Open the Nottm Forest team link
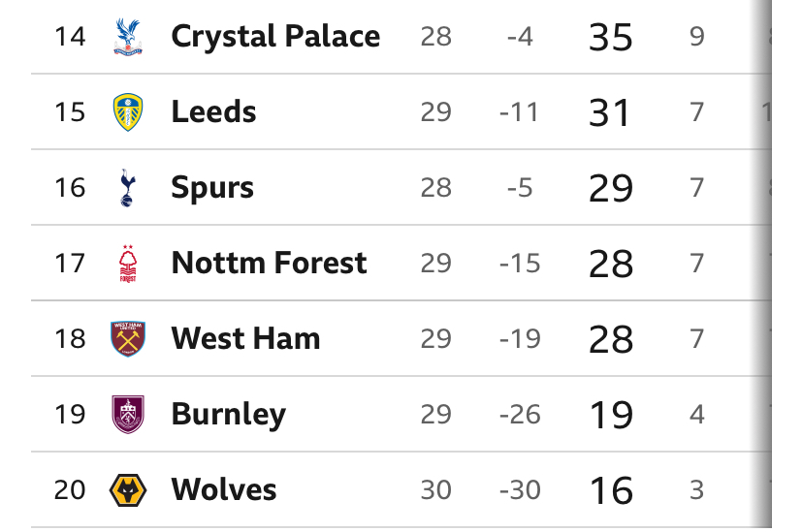 point(269,263)
